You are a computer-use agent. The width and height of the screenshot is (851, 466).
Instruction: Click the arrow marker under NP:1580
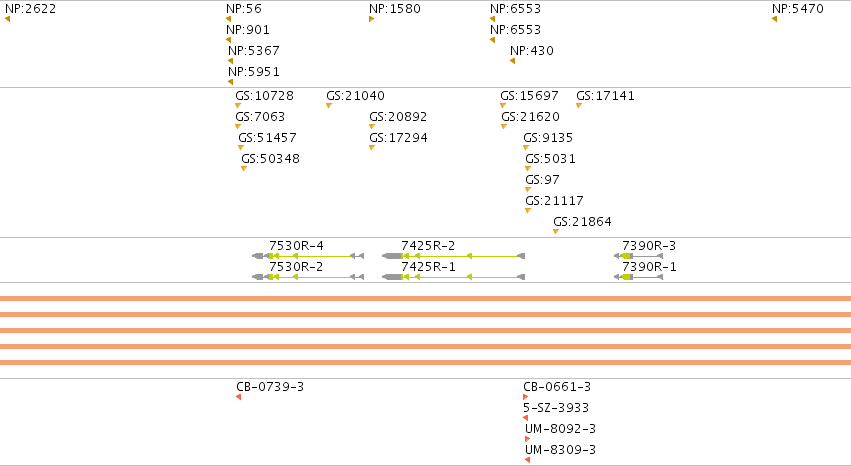coord(371,19)
